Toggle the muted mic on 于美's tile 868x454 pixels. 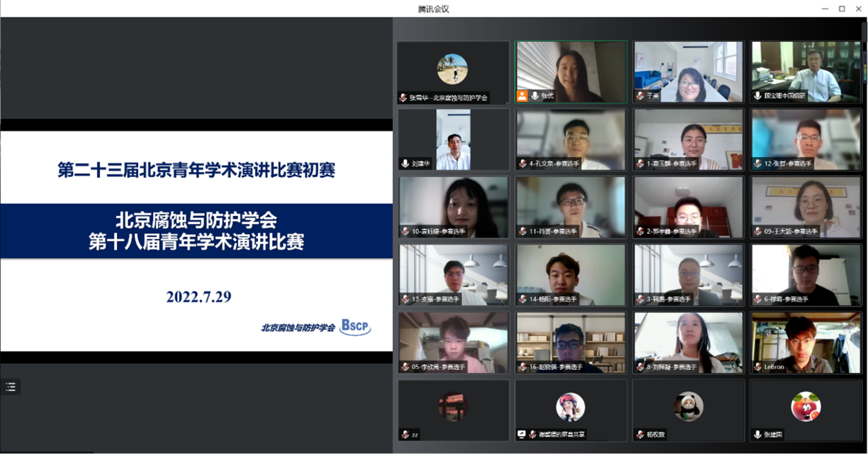coord(640,96)
